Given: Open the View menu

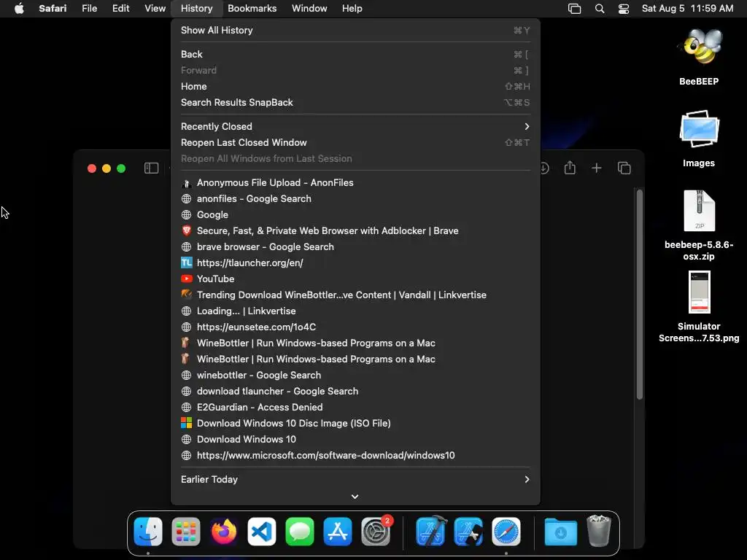Looking at the screenshot, I should (x=155, y=9).
